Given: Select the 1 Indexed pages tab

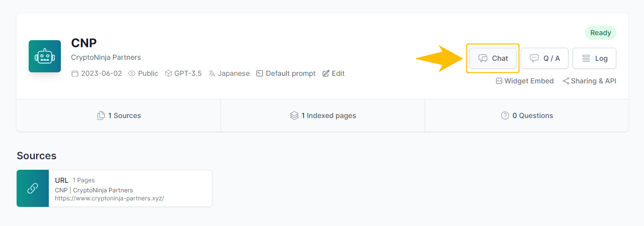Looking at the screenshot, I should click(x=323, y=116).
